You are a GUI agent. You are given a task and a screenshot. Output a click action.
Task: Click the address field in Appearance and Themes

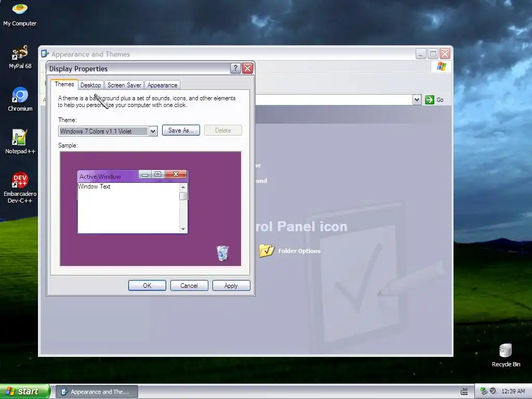pyautogui.click(x=334, y=100)
